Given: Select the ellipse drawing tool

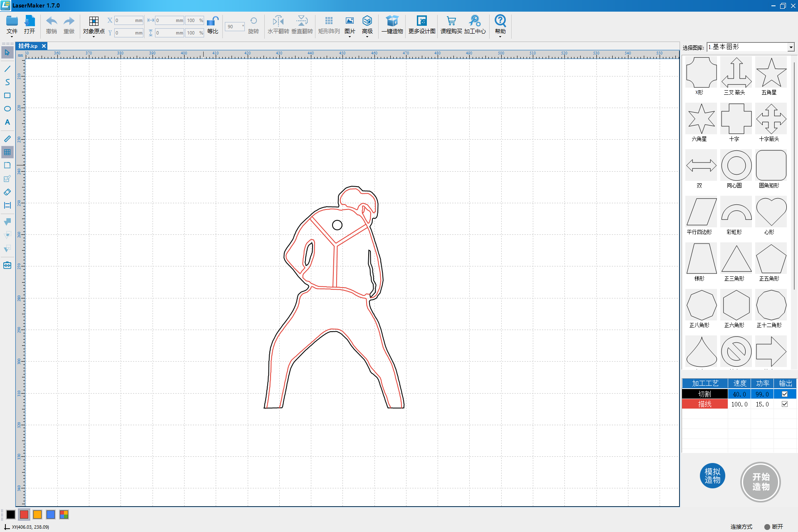Looking at the screenshot, I should point(7,108).
